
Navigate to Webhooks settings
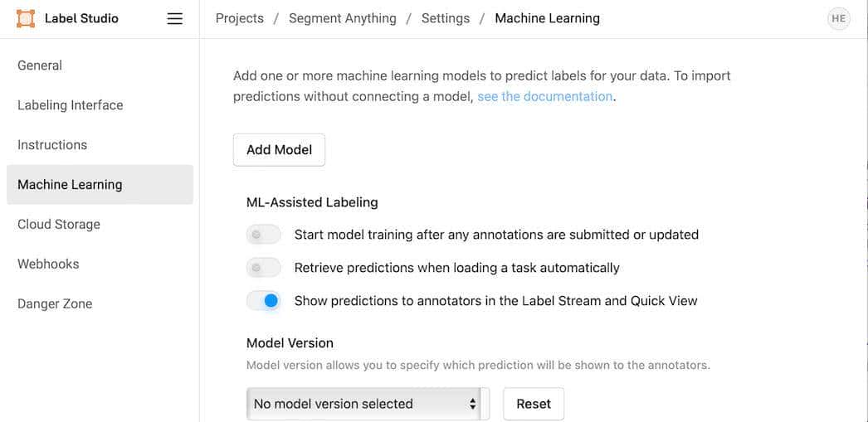click(x=48, y=264)
